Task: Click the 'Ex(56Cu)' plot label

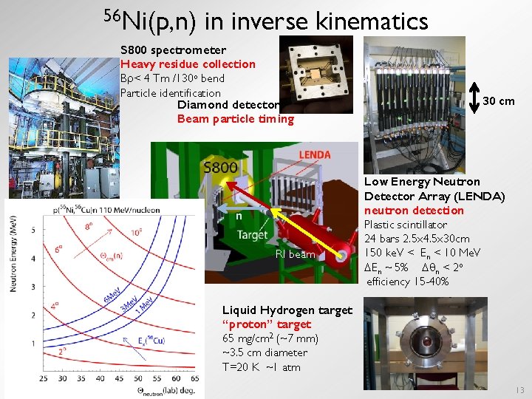Action: tap(151, 341)
